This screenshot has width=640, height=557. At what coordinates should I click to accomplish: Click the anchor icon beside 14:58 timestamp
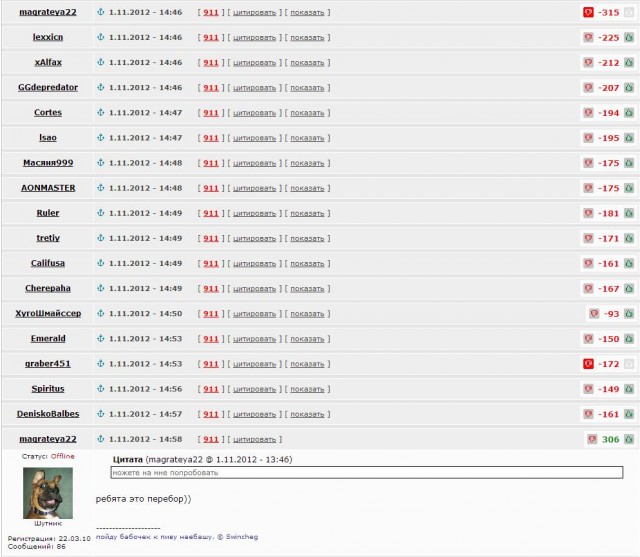[x=101, y=439]
